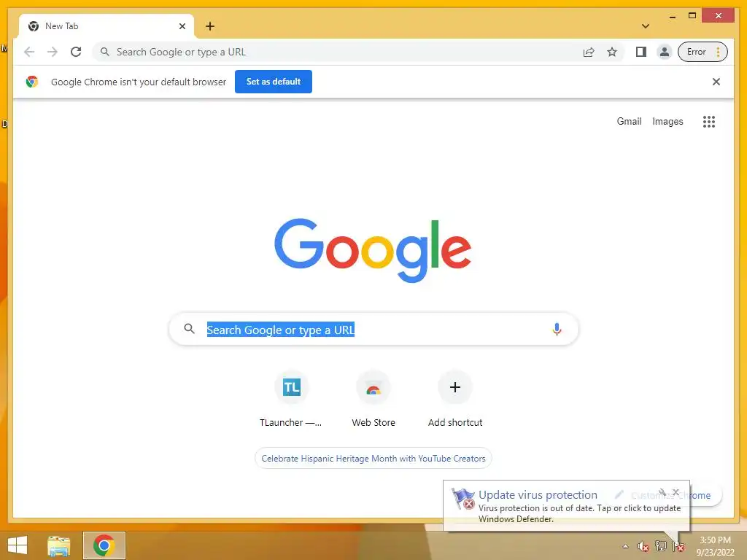The image size is (747, 560).
Task: Click the Chrome logo in the infobar
Action: pyautogui.click(x=32, y=82)
